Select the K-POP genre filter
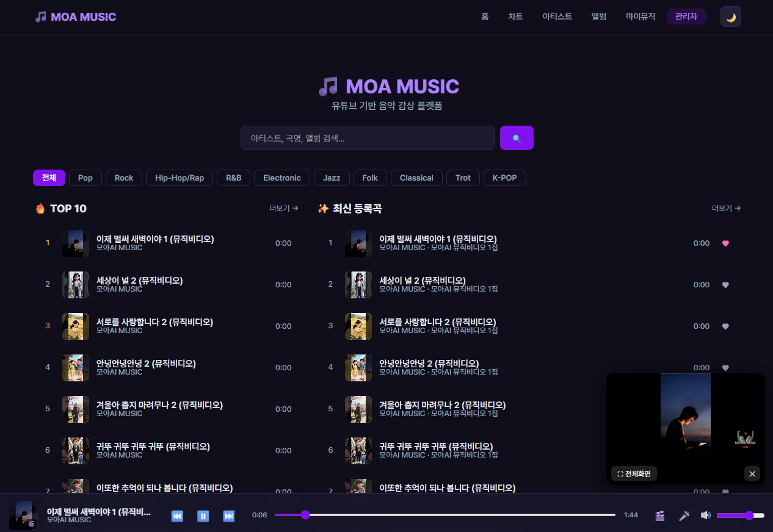 (x=504, y=178)
